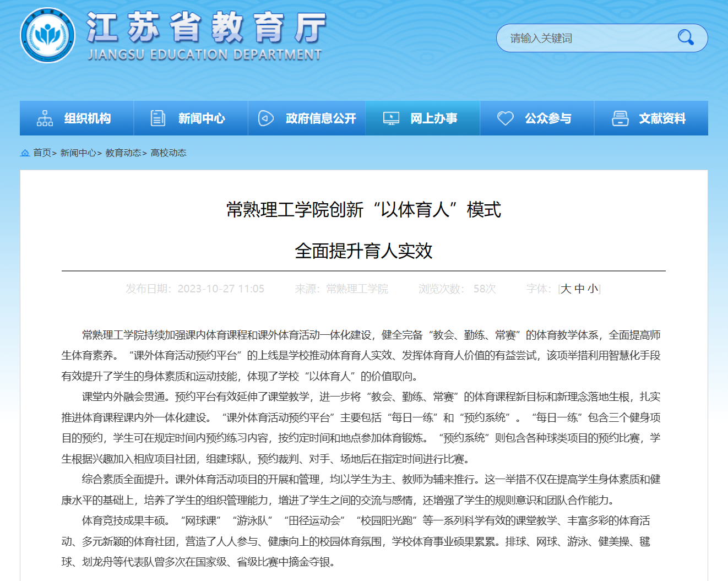Click the subtitle 全面提升育人实效
This screenshot has height=581, width=728.
(x=363, y=251)
